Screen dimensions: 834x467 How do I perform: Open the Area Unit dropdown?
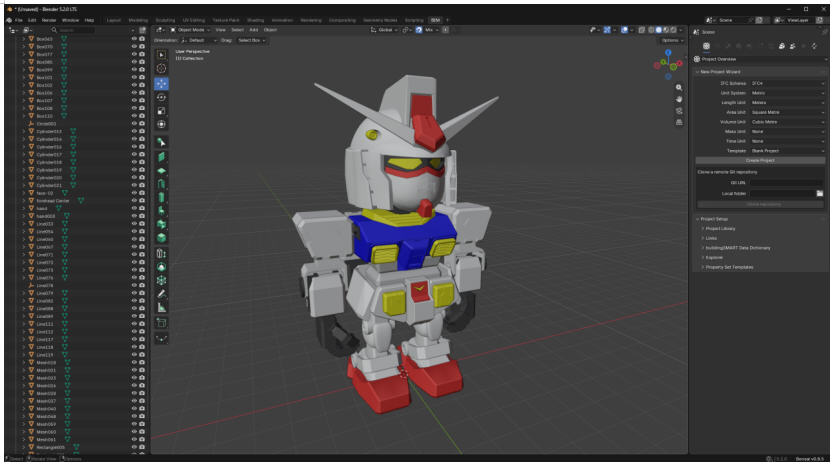[x=787, y=112]
